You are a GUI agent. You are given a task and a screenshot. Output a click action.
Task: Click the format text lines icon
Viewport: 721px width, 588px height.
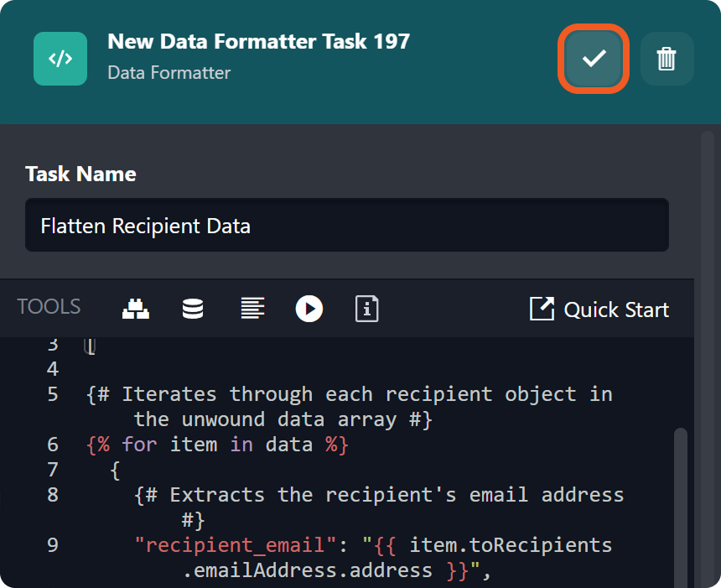coord(252,309)
